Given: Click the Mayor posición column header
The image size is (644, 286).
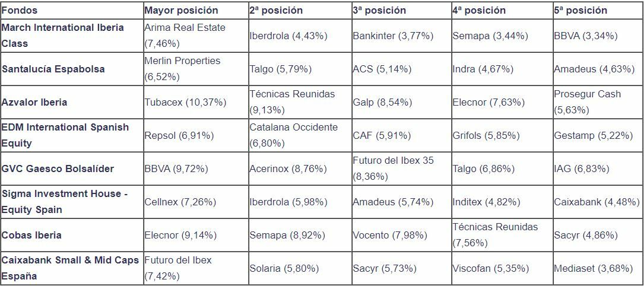Looking at the screenshot, I should click(x=181, y=10).
